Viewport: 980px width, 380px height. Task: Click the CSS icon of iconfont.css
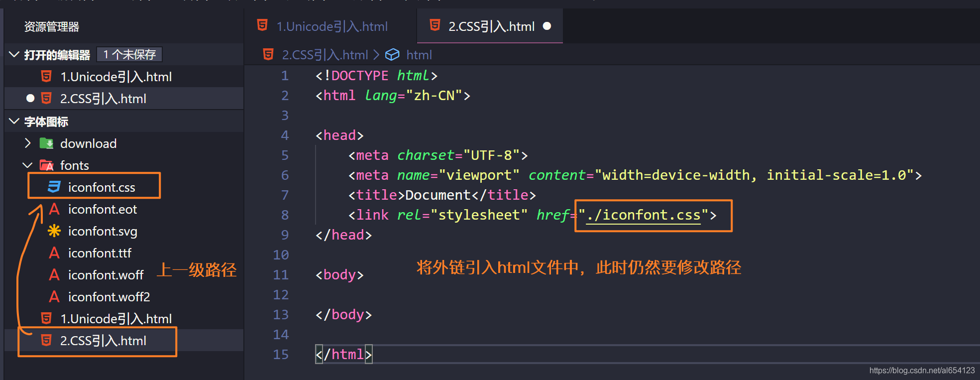[x=54, y=187]
